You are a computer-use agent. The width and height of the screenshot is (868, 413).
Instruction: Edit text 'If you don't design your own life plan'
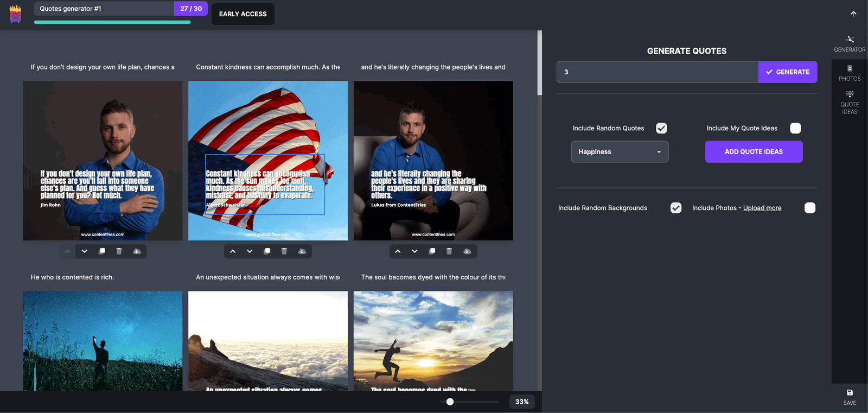[x=103, y=67]
